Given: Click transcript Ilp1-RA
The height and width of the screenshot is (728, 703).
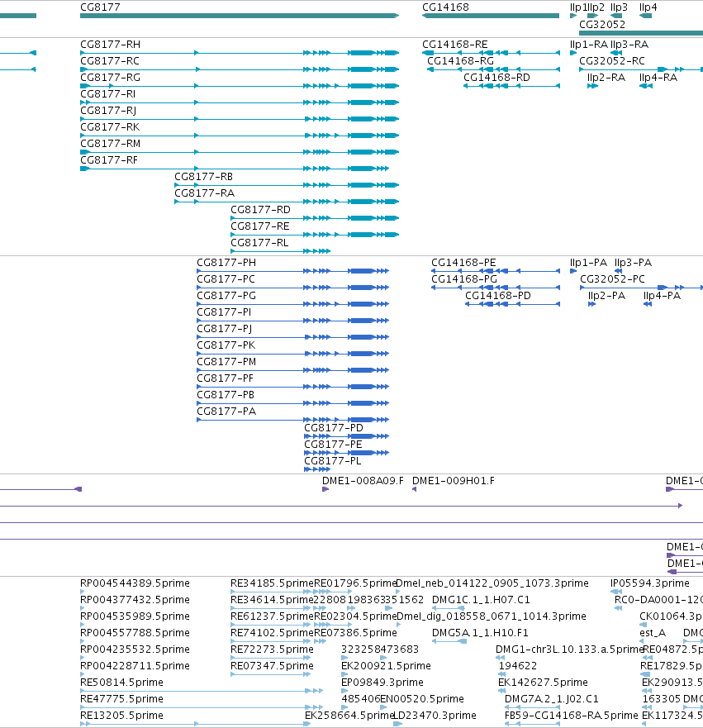Looking at the screenshot, I should [589, 45].
